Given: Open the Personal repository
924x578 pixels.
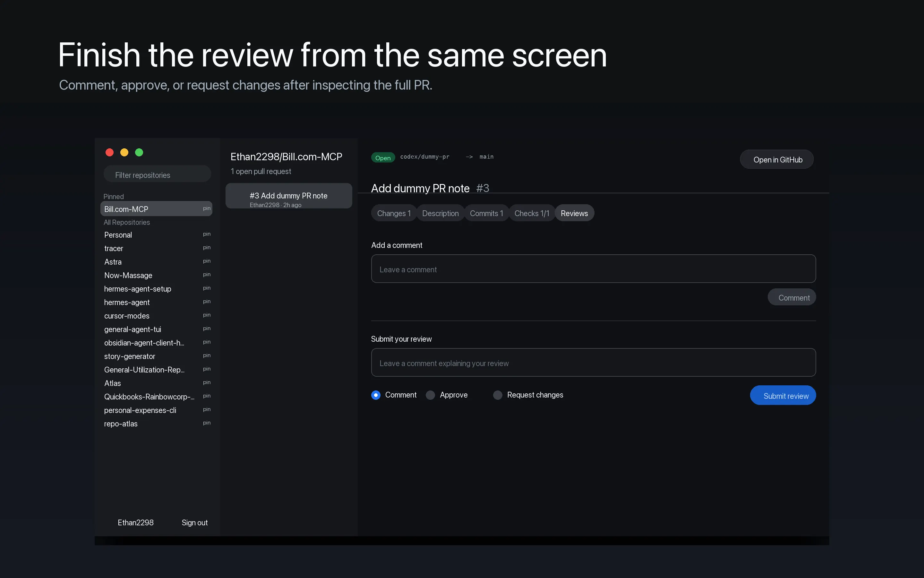Looking at the screenshot, I should pyautogui.click(x=156, y=235).
